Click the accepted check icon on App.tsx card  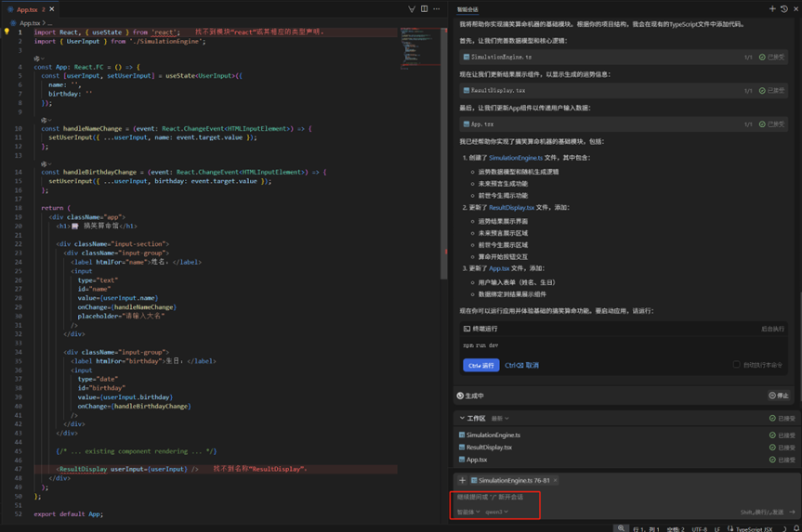click(762, 124)
